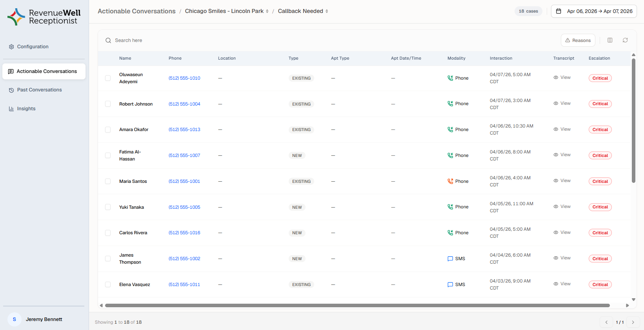Click phone number (512) 555-1002
Image resolution: width=644 pixels, height=330 pixels.
click(x=184, y=259)
